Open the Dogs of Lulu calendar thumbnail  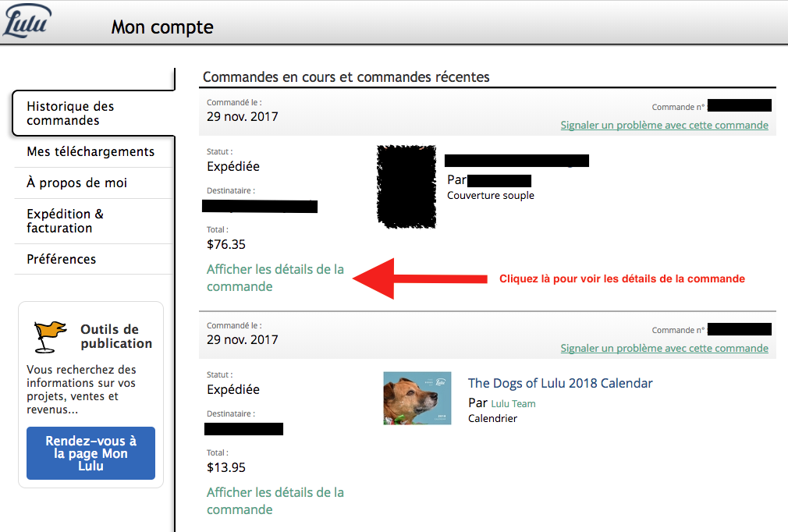click(x=417, y=398)
